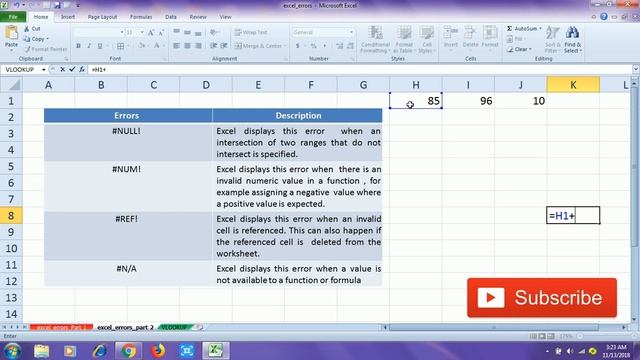
Task: Click Decrease Decimal icon
Action: (x=350, y=46)
